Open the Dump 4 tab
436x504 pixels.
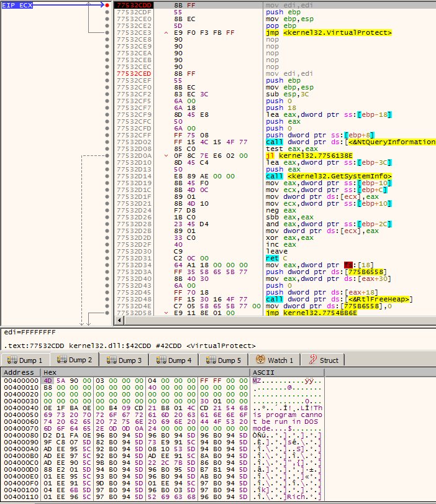174,360
